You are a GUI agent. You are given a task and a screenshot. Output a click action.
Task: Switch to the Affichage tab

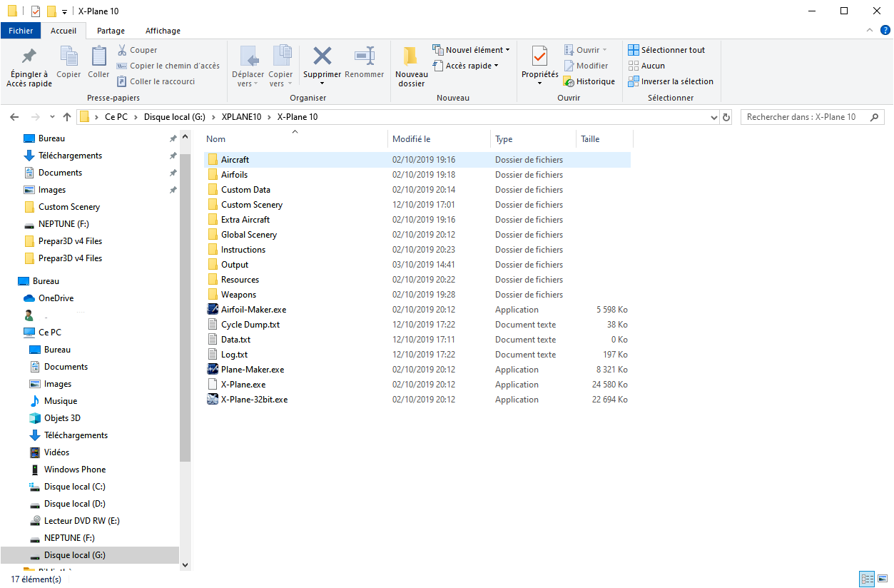[163, 31]
